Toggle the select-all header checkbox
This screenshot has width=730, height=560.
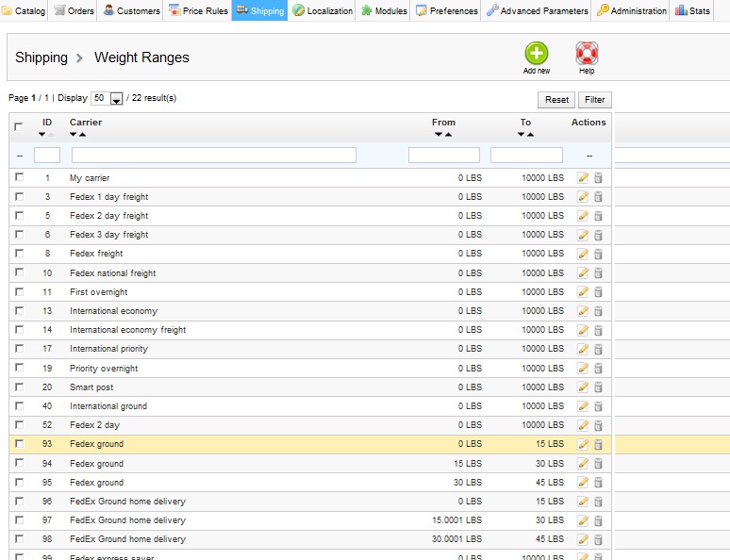(19, 126)
